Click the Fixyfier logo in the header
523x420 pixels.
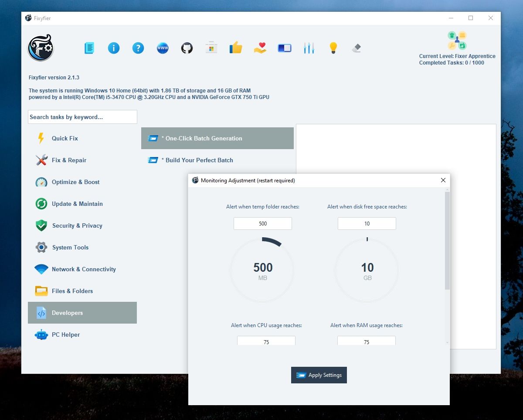click(x=41, y=48)
